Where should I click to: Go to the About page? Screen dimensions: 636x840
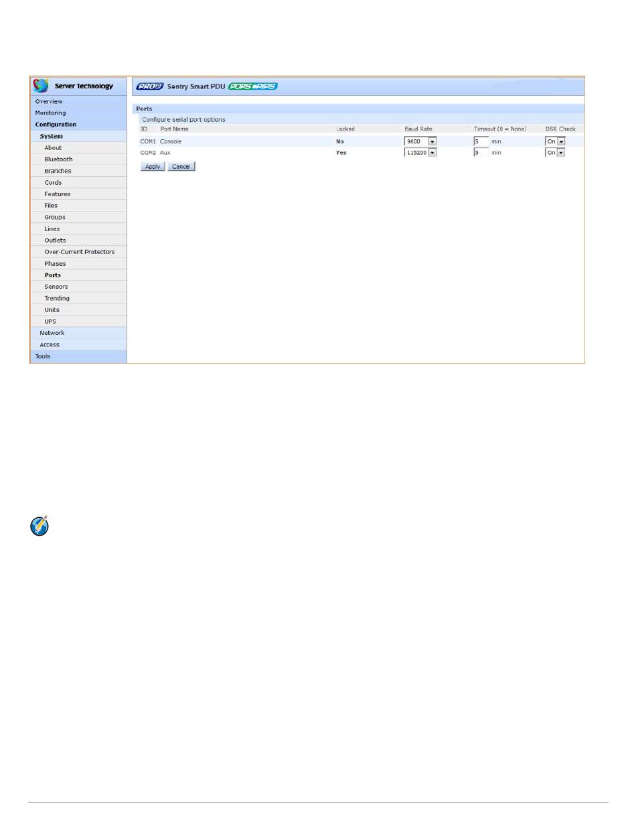(x=78, y=147)
